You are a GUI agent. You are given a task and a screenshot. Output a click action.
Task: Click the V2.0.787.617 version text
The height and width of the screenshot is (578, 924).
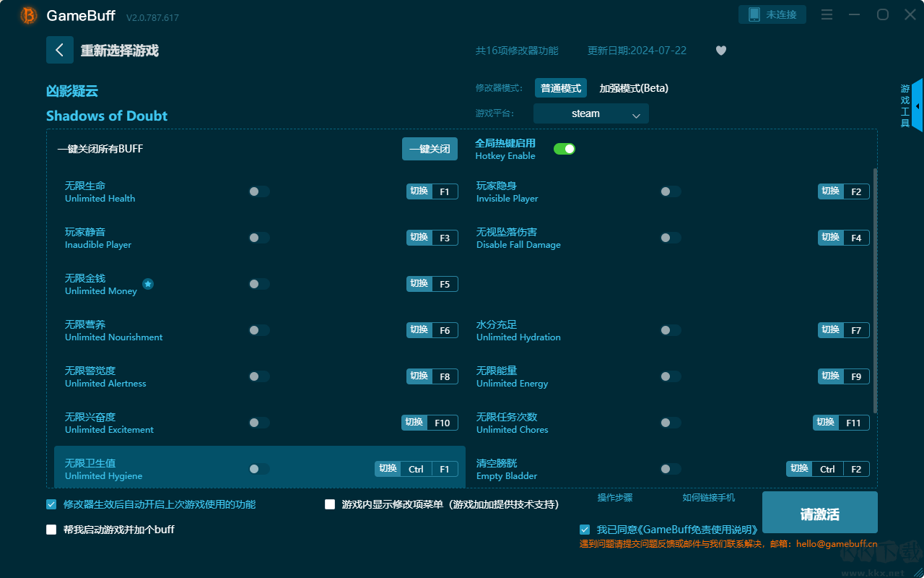[x=152, y=17]
